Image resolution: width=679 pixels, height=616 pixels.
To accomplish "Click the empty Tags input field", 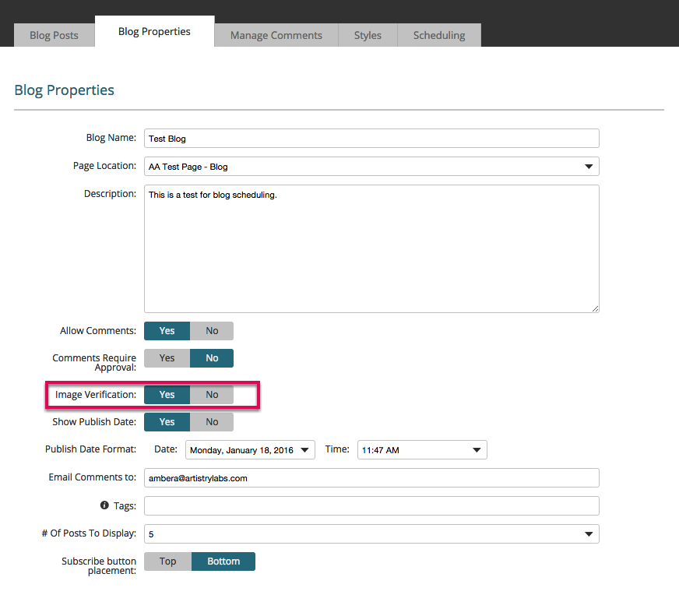I will click(x=371, y=506).
